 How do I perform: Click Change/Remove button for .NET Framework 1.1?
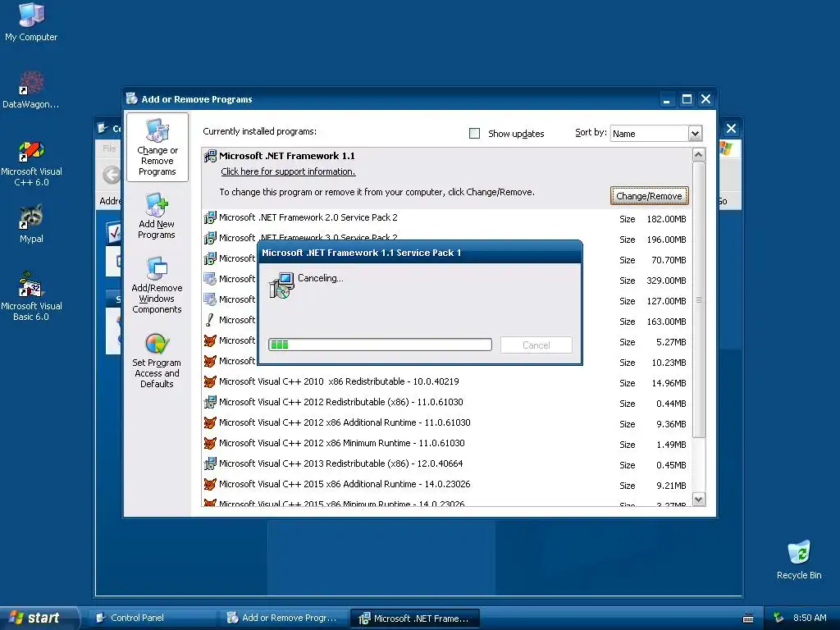(649, 195)
